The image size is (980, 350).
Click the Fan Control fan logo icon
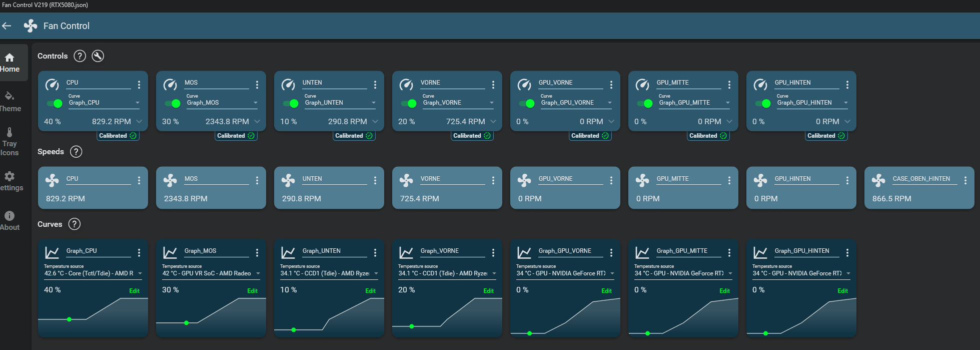click(x=31, y=26)
